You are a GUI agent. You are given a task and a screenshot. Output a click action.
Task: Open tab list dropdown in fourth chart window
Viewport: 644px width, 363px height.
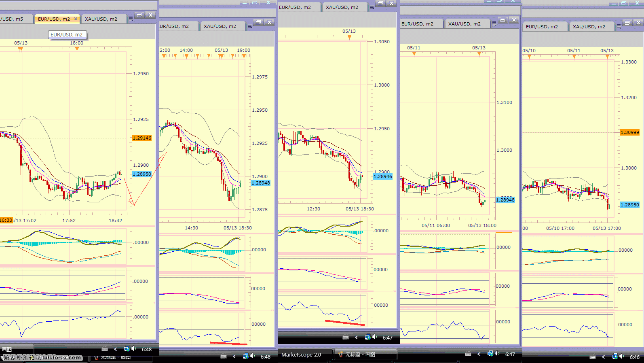[x=494, y=24]
